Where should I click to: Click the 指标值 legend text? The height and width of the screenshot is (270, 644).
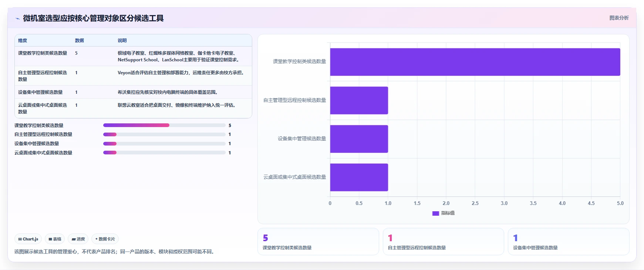click(x=448, y=213)
